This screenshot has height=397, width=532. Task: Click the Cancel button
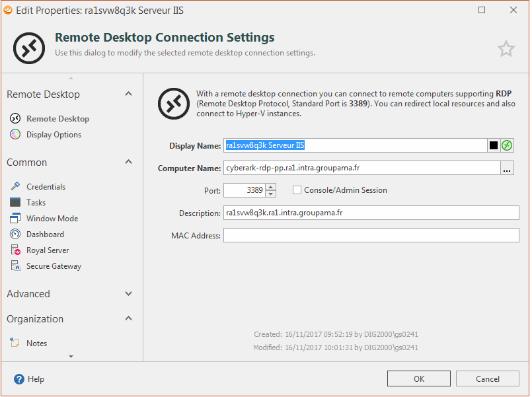click(488, 379)
